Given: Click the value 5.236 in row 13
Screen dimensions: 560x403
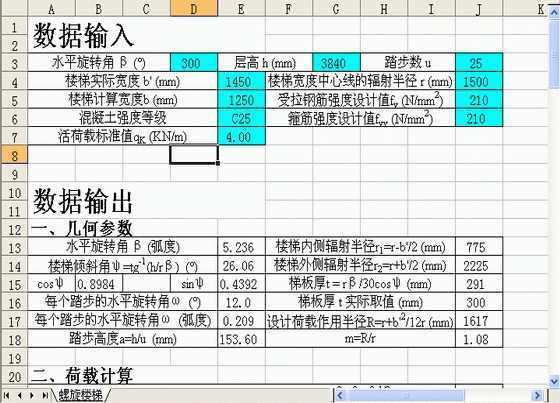Looking at the screenshot, I should click(241, 247).
